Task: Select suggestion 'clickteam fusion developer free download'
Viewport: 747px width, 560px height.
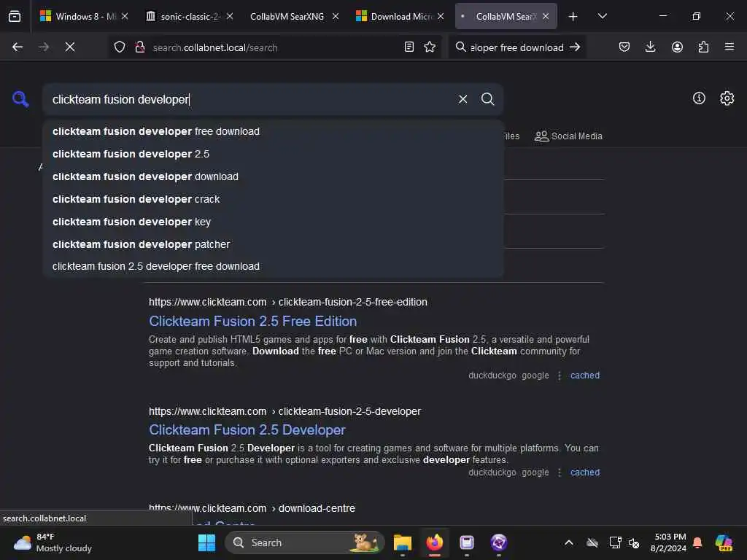Action: click(x=273, y=131)
